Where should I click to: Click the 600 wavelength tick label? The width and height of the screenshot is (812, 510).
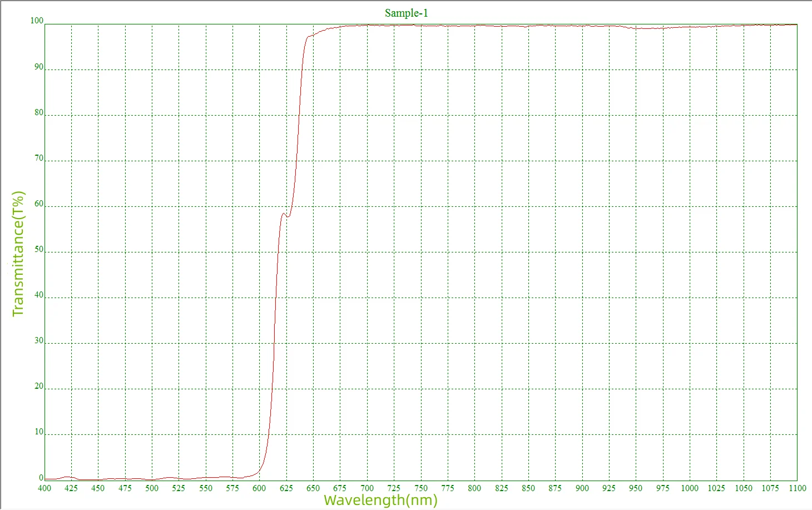pos(259,488)
